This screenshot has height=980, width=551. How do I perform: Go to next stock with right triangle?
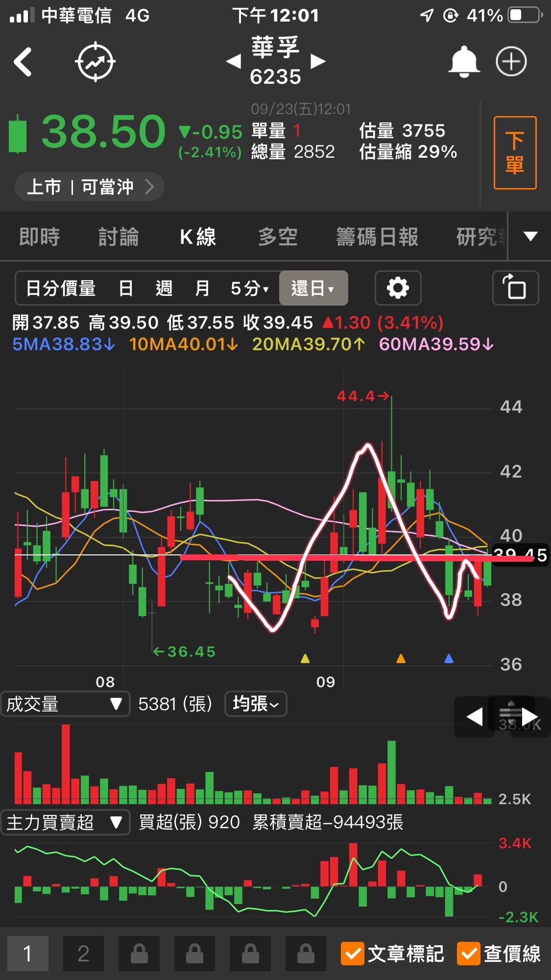coord(318,62)
